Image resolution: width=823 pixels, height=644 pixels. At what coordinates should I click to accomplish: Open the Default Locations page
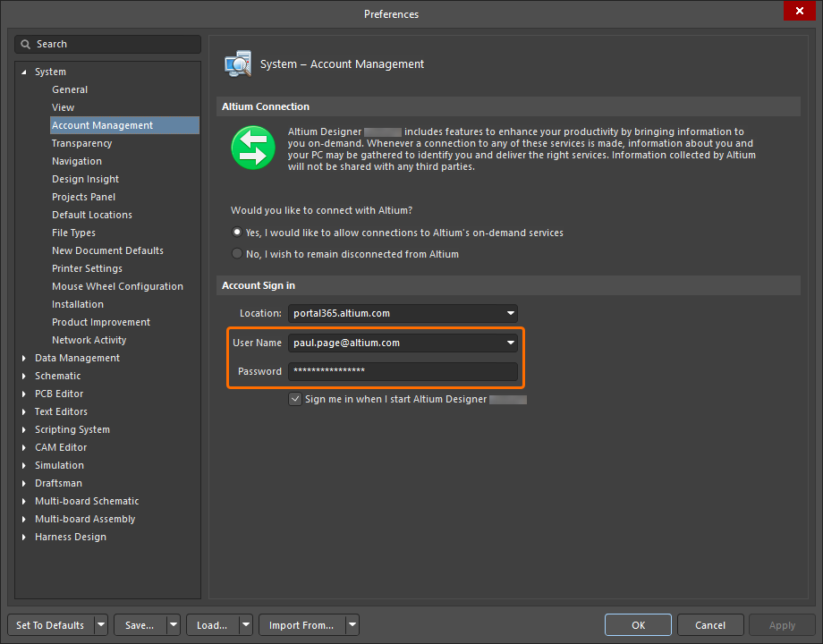coord(92,215)
